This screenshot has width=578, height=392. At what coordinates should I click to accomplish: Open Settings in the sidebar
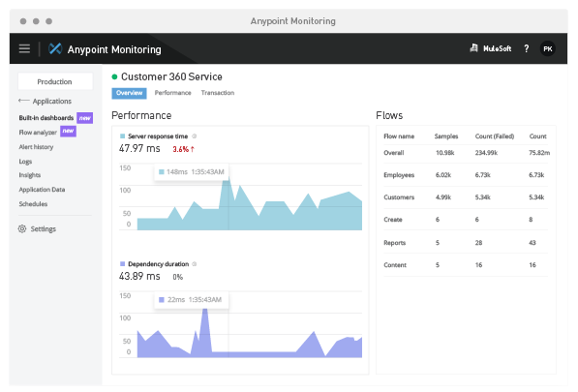pos(44,228)
